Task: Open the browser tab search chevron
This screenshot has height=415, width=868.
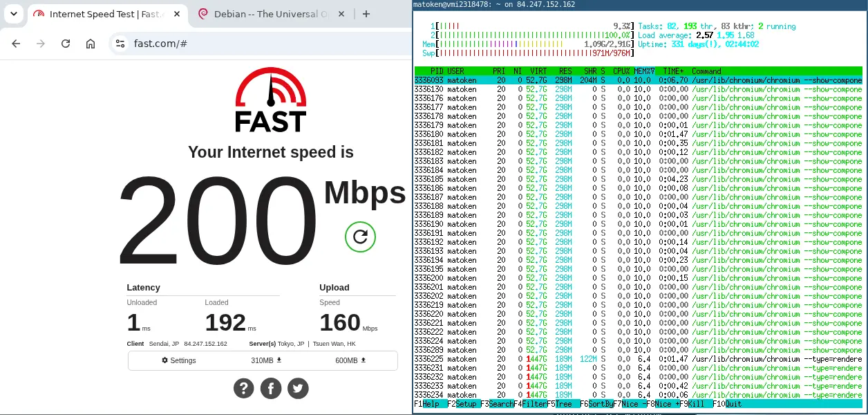Action: click(x=14, y=14)
